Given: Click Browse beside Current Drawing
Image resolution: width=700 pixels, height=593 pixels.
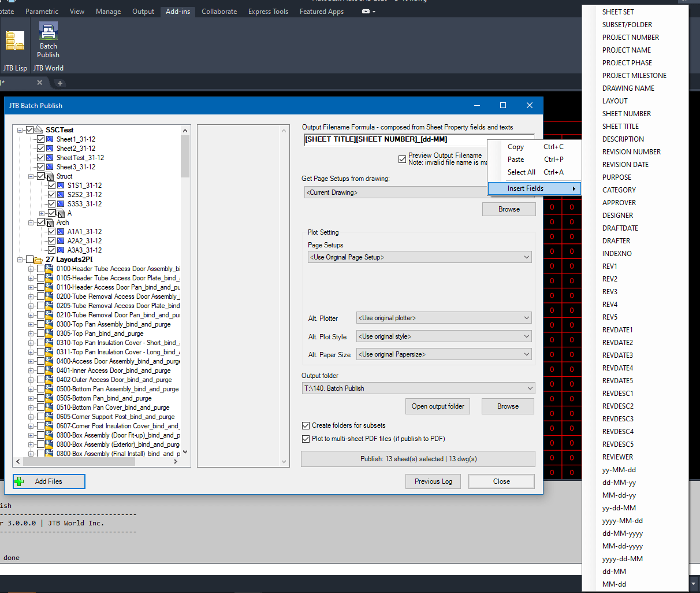Looking at the screenshot, I should pos(509,209).
